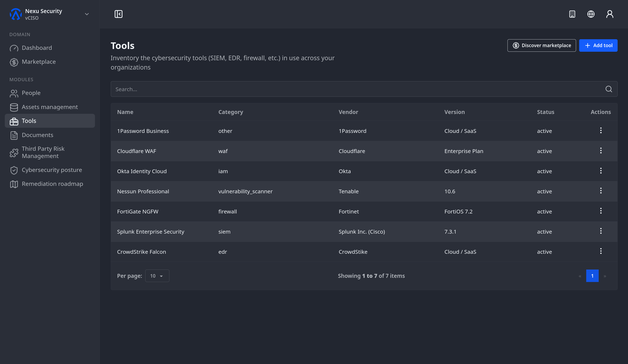Click the Splunk Enterprise Security name cell

click(x=151, y=232)
